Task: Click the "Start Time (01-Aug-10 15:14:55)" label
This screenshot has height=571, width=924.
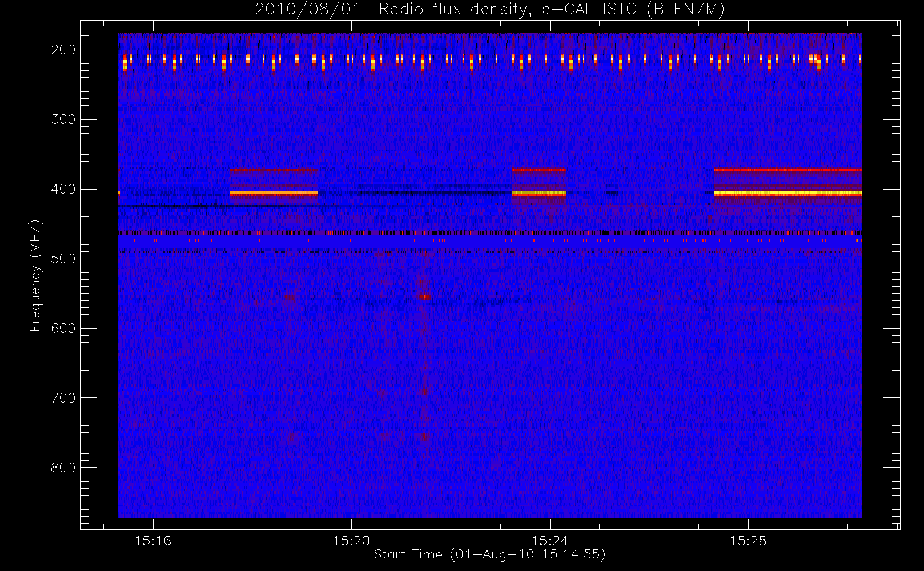Action: click(x=489, y=554)
